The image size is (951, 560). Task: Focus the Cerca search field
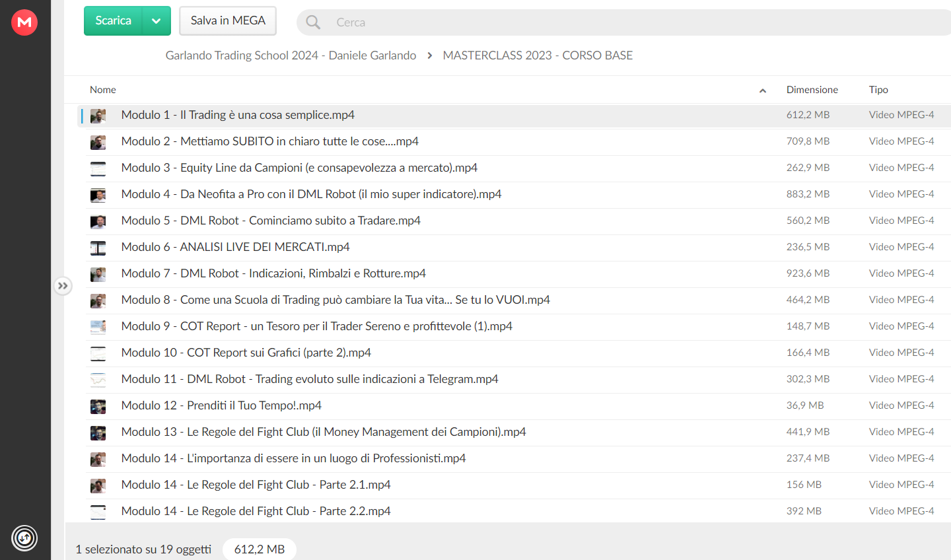(634, 22)
